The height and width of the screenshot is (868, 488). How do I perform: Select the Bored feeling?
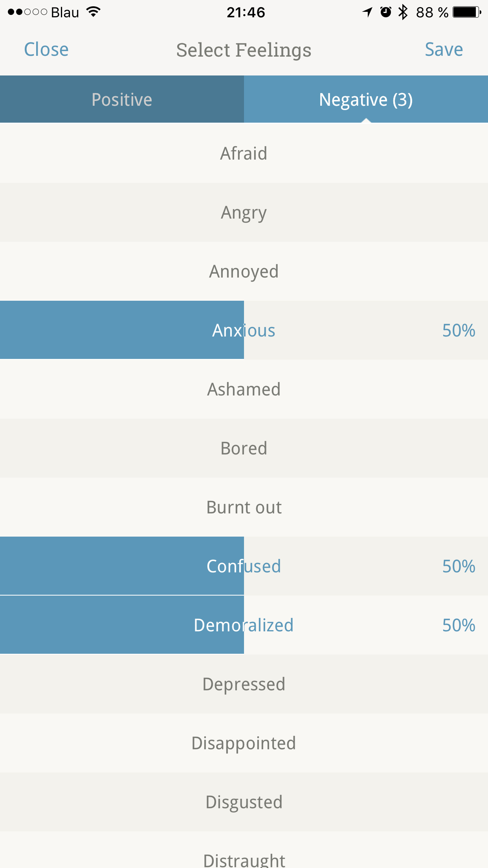pyautogui.click(x=244, y=448)
